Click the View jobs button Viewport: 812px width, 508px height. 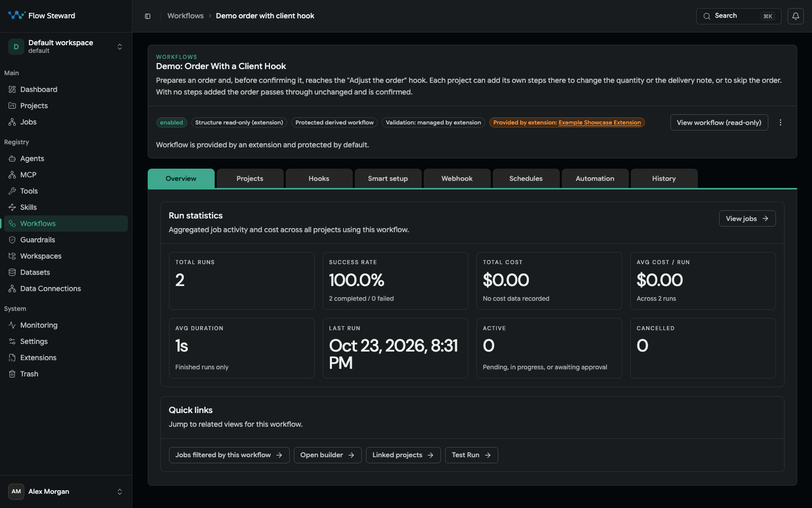(747, 218)
